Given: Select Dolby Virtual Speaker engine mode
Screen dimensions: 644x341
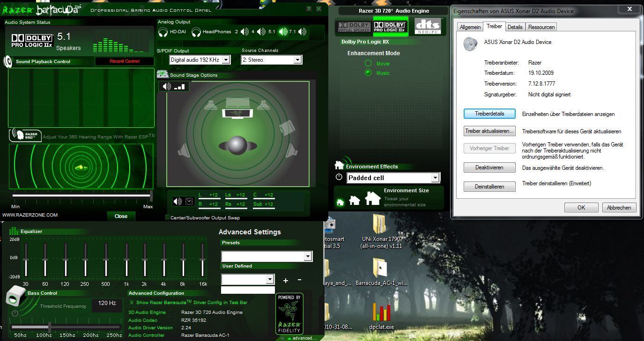Looking at the screenshot, I should click(x=354, y=27).
